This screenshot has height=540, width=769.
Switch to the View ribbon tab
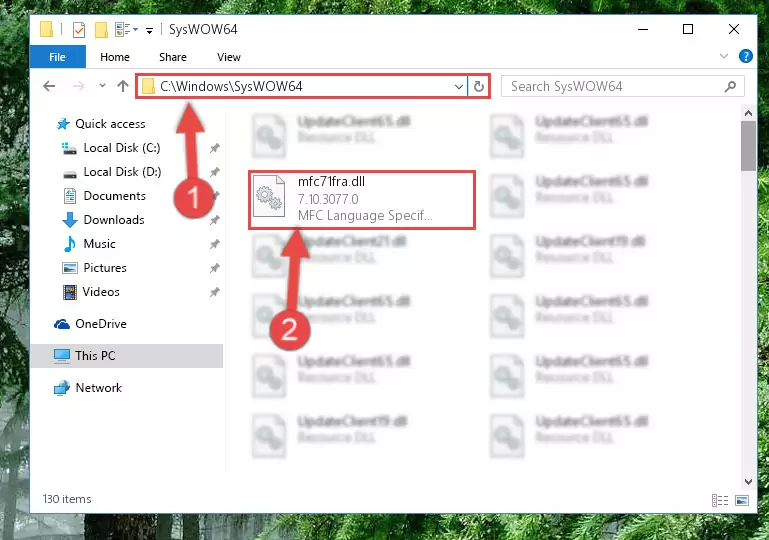pyautogui.click(x=229, y=57)
